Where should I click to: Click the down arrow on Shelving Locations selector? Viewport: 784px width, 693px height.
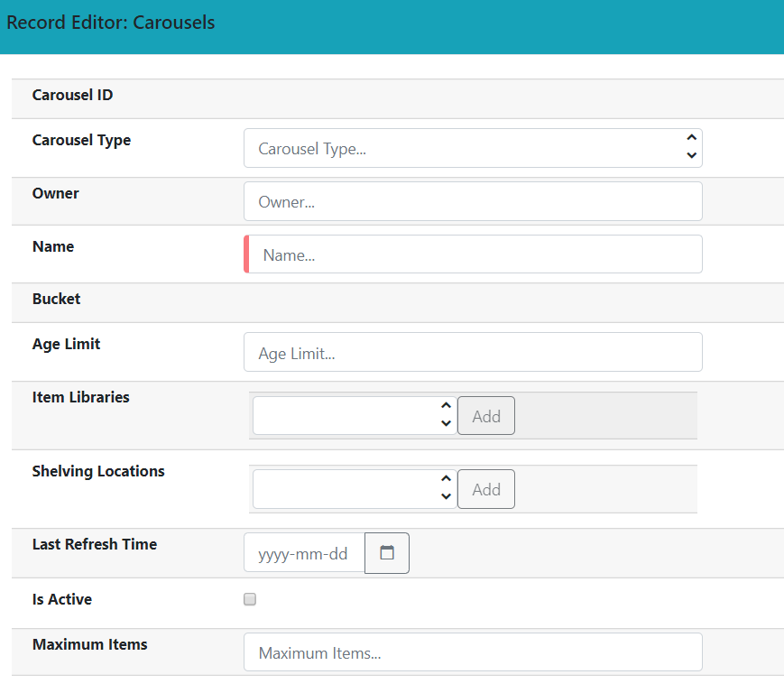(446, 495)
